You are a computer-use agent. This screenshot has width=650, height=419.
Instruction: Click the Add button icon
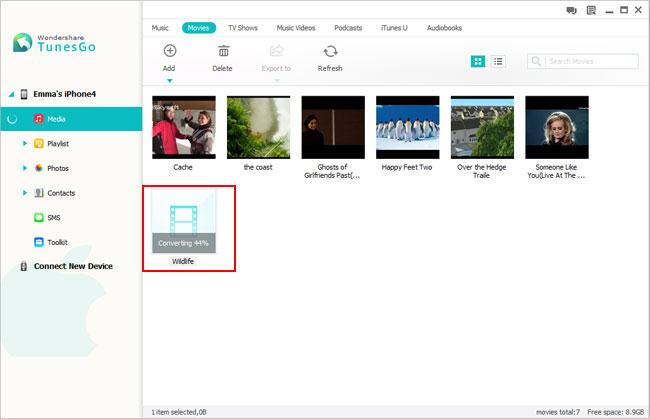tap(169, 51)
